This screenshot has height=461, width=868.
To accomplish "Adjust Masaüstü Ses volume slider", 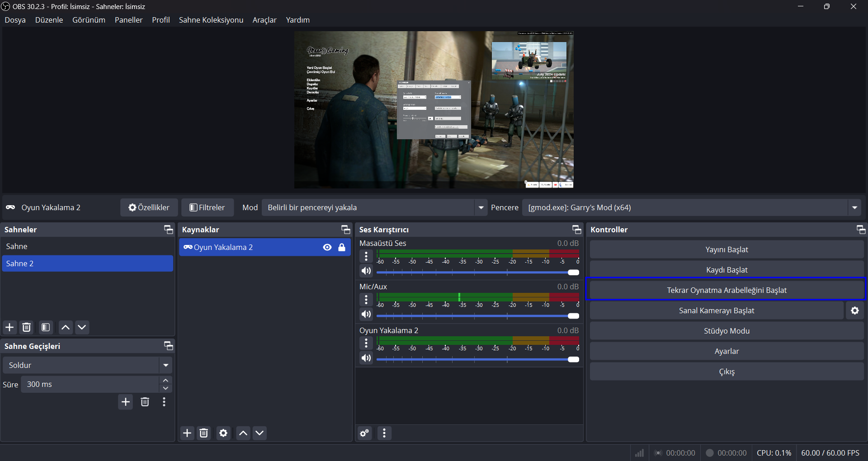I will (478, 273).
